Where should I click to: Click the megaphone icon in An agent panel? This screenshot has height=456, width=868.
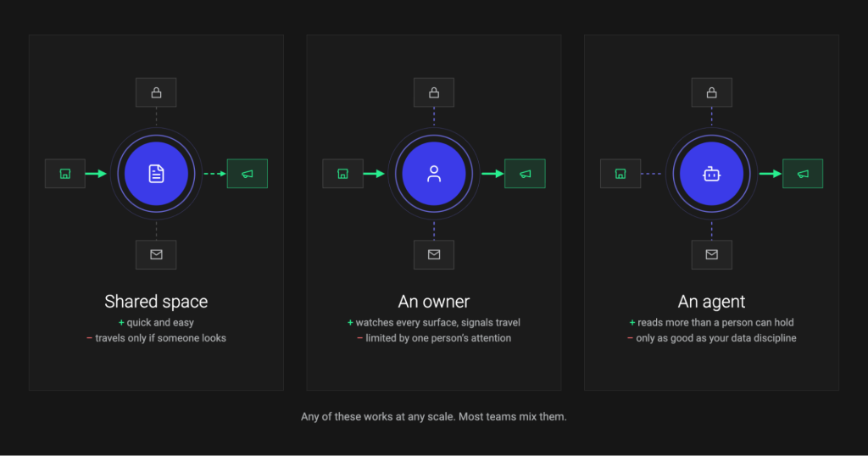click(803, 174)
